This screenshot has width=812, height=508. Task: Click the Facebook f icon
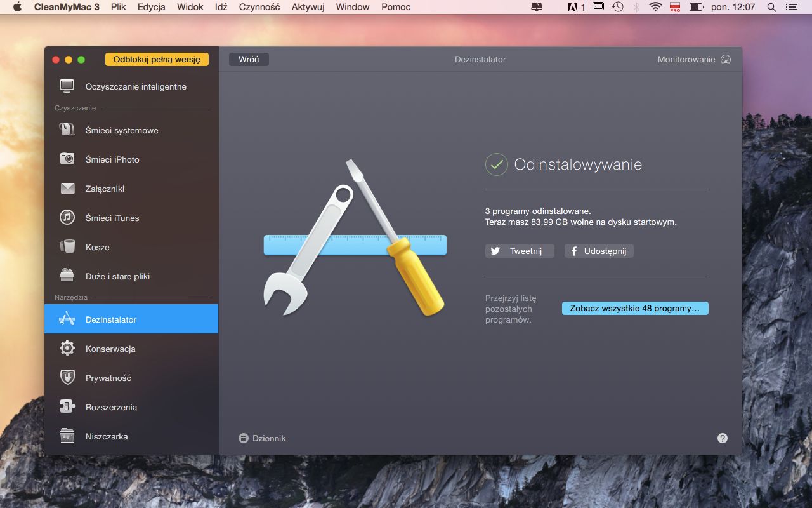pyautogui.click(x=573, y=251)
